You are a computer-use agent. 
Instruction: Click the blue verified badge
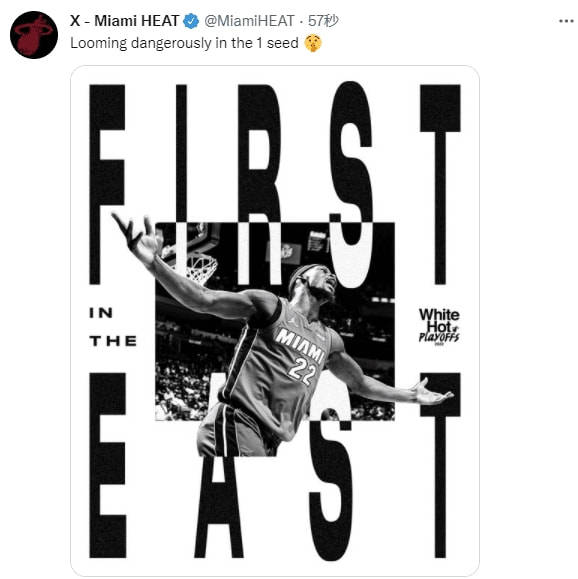pos(191,21)
